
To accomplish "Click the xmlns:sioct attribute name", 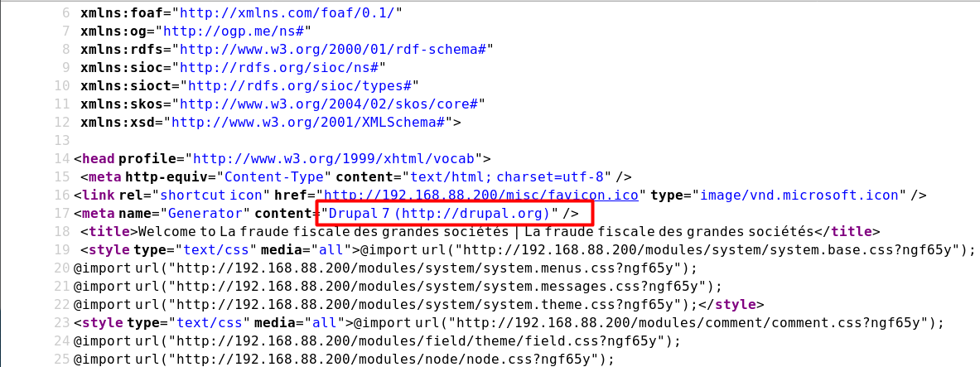I will (126, 85).
